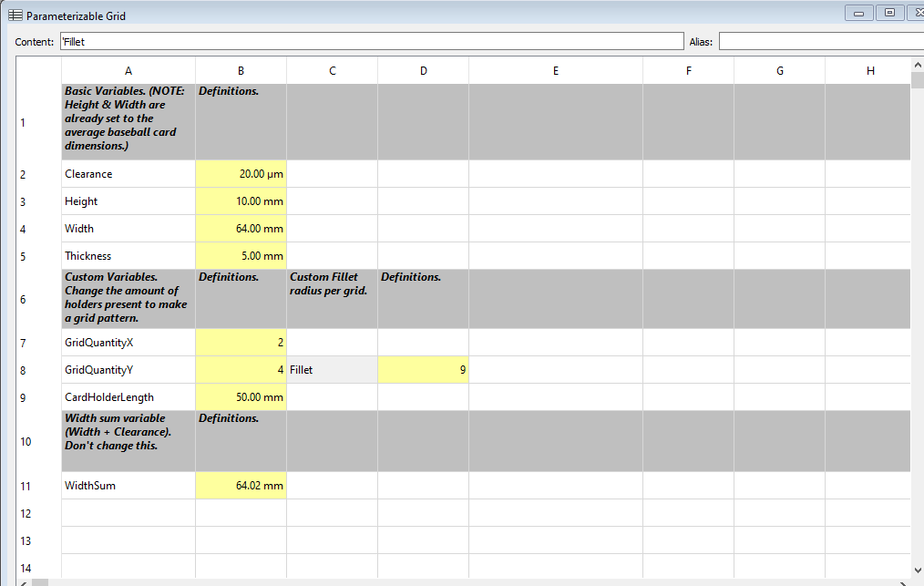This screenshot has height=586, width=924.
Task: Select the 'Custom Fillet radius per grid' cell
Action: pyautogui.click(x=333, y=299)
